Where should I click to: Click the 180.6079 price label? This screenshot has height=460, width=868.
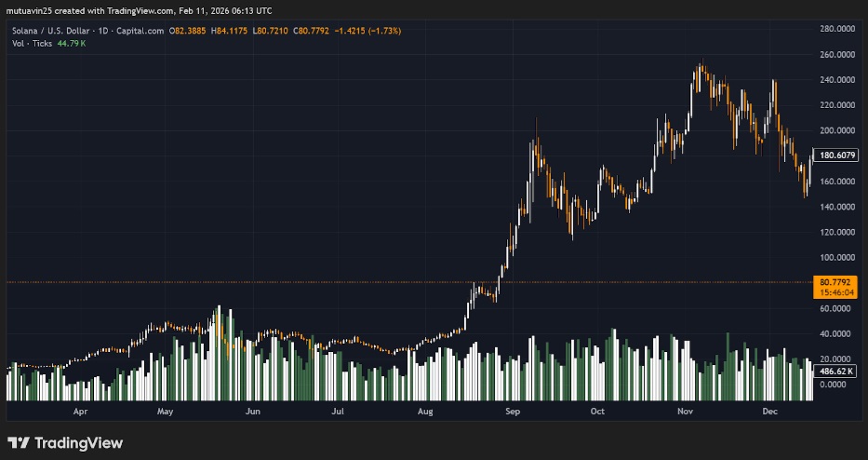point(835,156)
